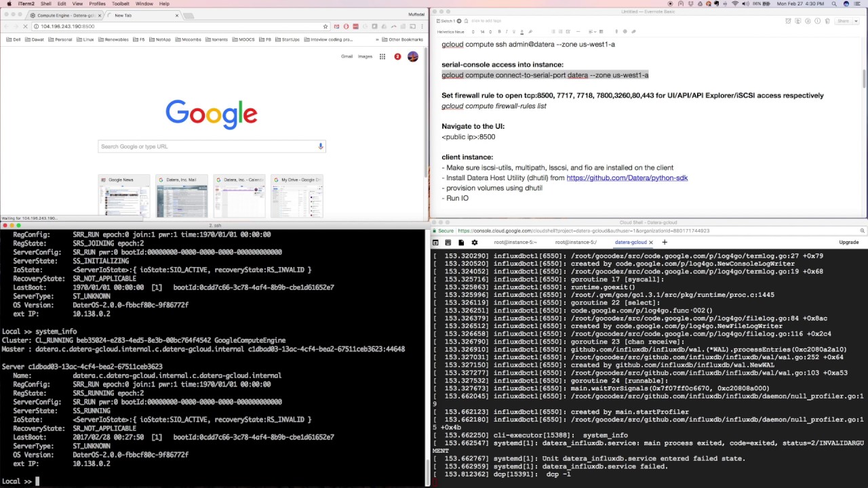
Task: Open Share dropdown arrow in Evernote
Action: pyautogui.click(x=856, y=21)
